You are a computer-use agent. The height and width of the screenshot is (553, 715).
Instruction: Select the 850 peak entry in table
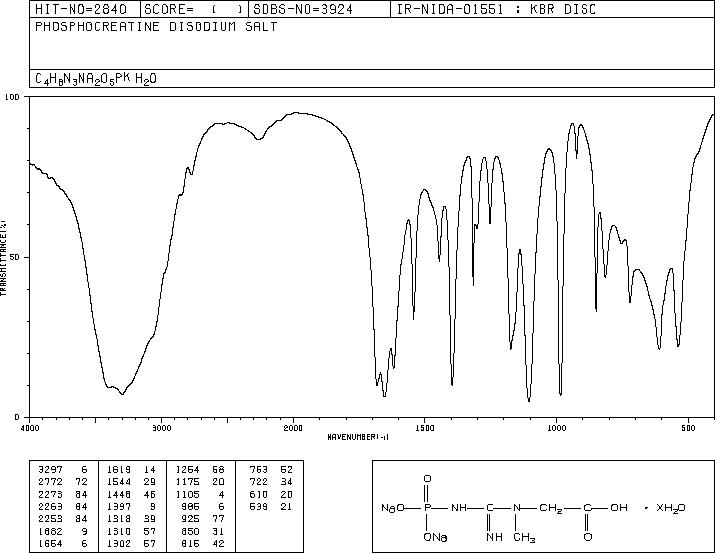(x=203, y=531)
